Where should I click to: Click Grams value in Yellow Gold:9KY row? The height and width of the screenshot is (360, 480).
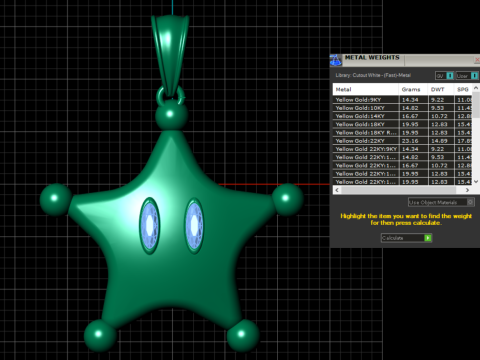pyautogui.click(x=413, y=100)
